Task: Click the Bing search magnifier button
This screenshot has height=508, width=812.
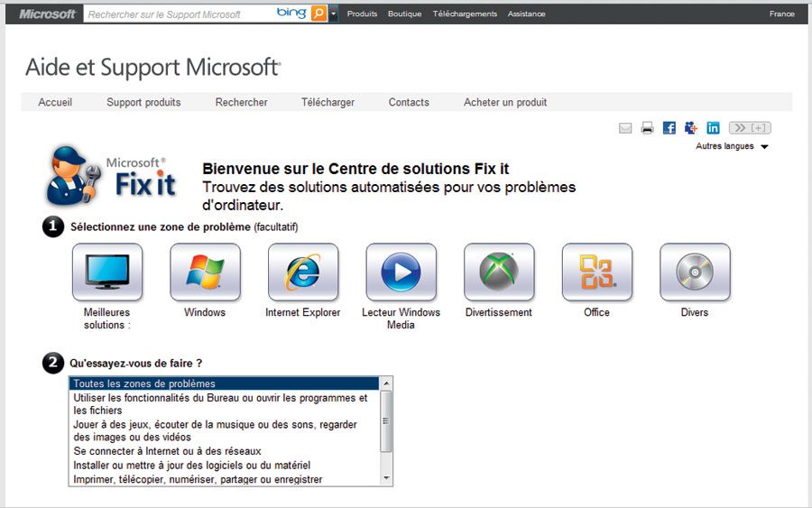Action: coord(318,14)
